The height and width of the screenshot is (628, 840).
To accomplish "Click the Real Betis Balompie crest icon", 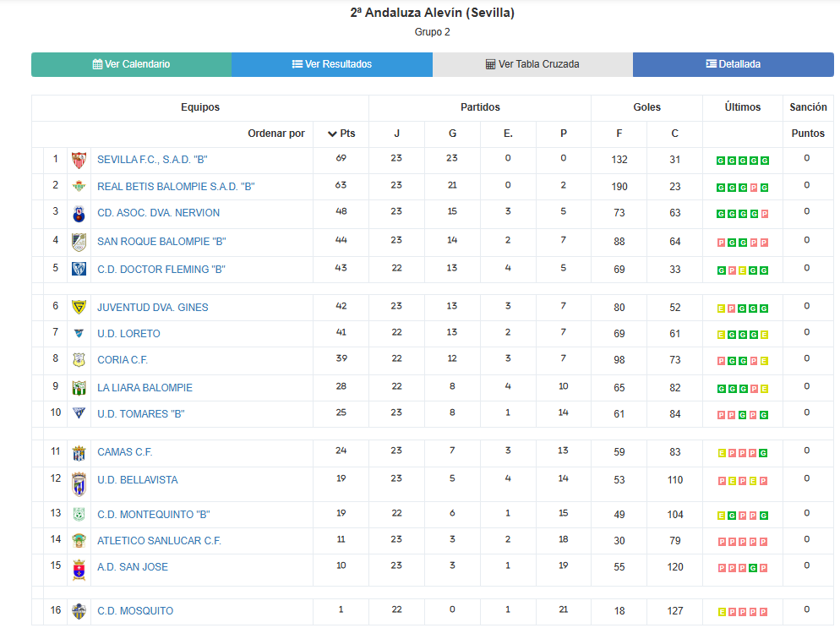I will (79, 187).
